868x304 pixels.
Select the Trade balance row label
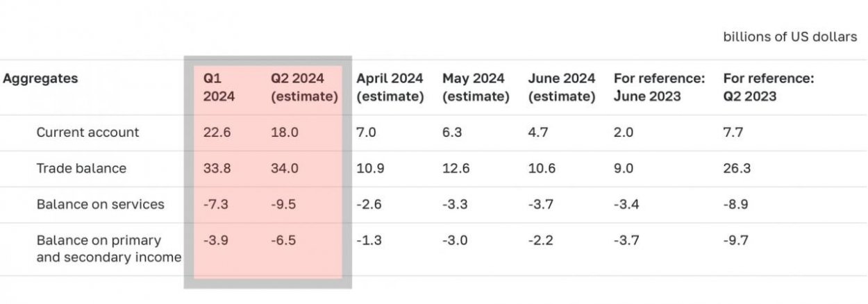[x=81, y=169]
